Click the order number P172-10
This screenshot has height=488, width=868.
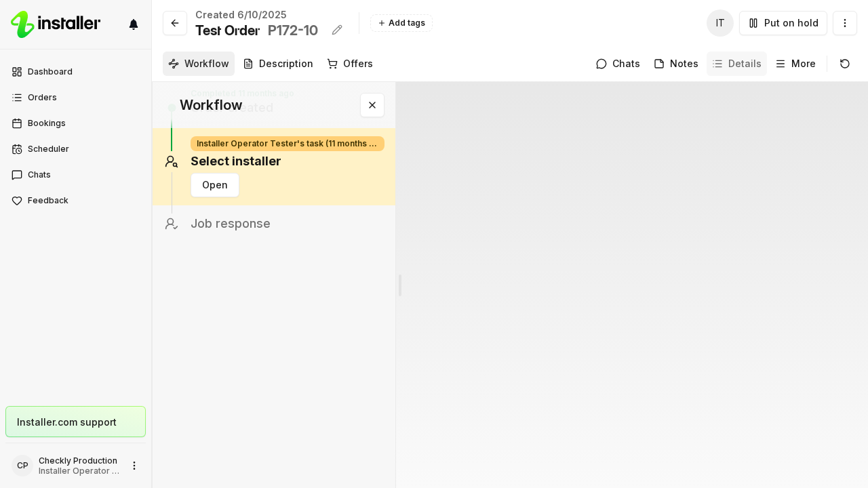[293, 30]
